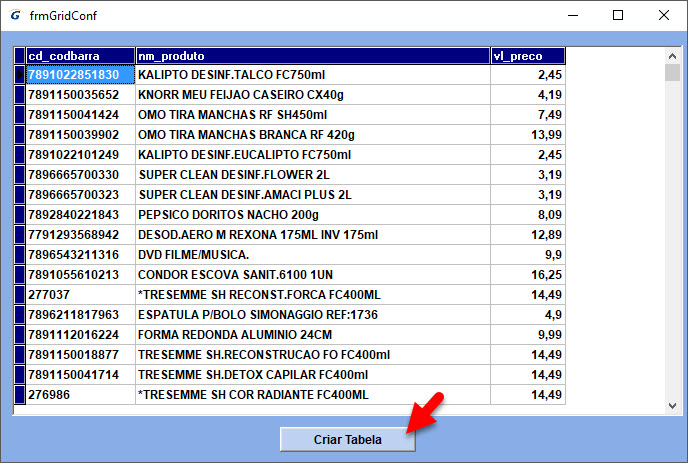Click product TRESEMME SH.RECONSTRUCAO FO FC400ml
The image size is (688, 463).
[x=313, y=355]
